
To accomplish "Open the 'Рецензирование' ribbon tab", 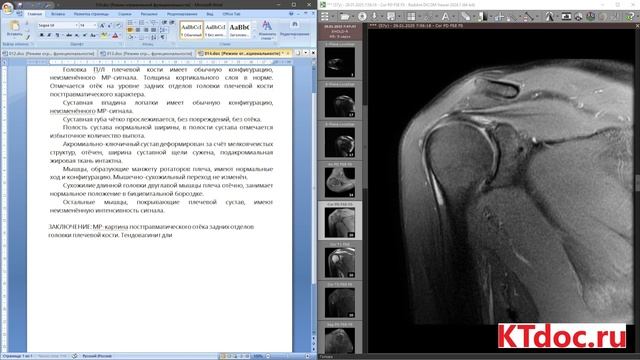I will pyautogui.click(x=182, y=14).
